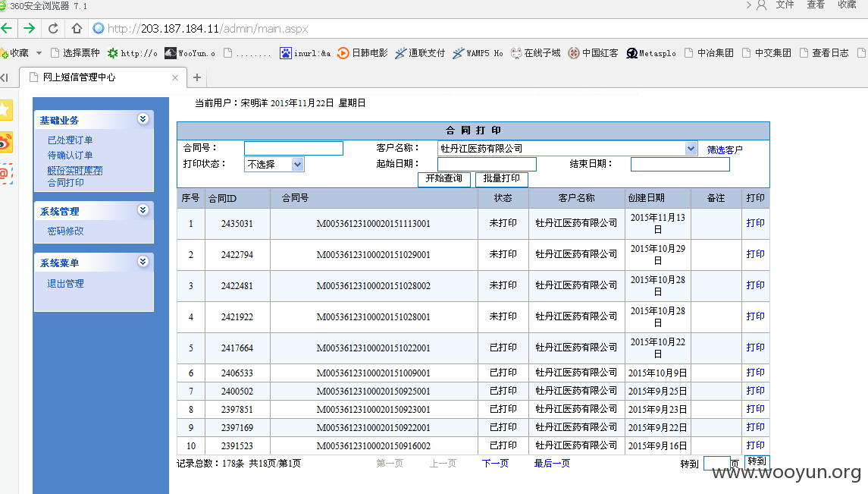Open 待确认订单 in the sidebar

tap(70, 155)
